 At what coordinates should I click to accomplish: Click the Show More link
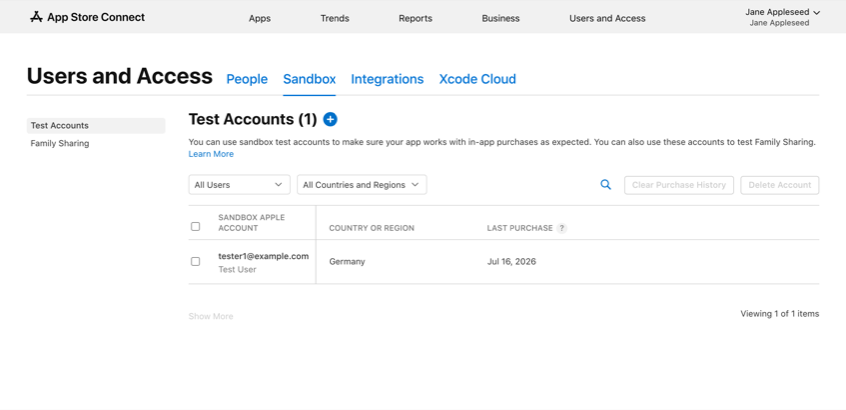(x=211, y=316)
